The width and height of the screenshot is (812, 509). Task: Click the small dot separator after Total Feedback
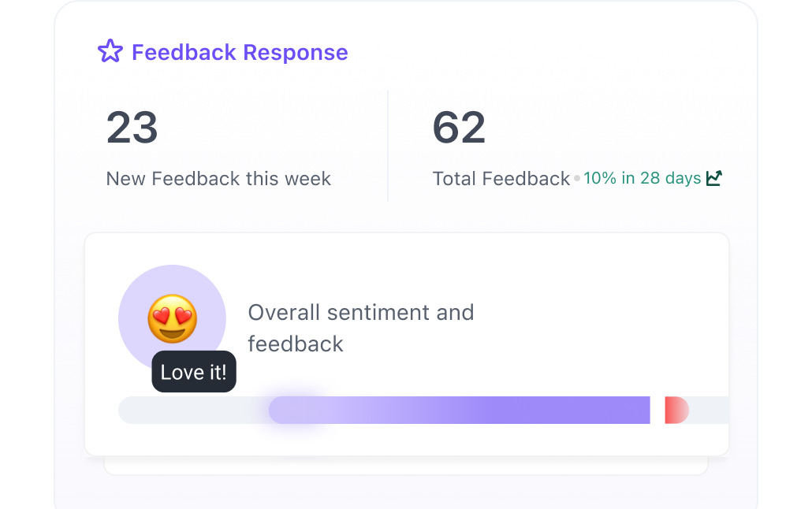pyautogui.click(x=577, y=179)
